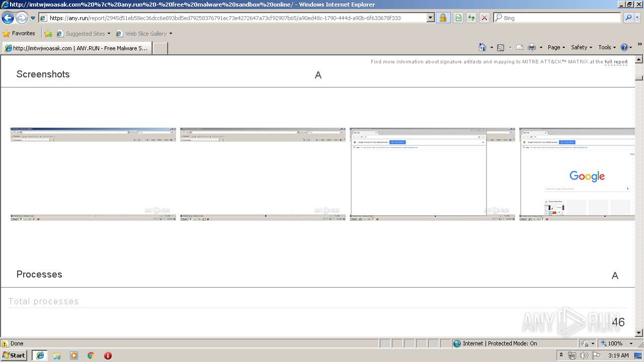This screenshot has width=644, height=362.
Task: Click the Home icon
Action: (482, 47)
